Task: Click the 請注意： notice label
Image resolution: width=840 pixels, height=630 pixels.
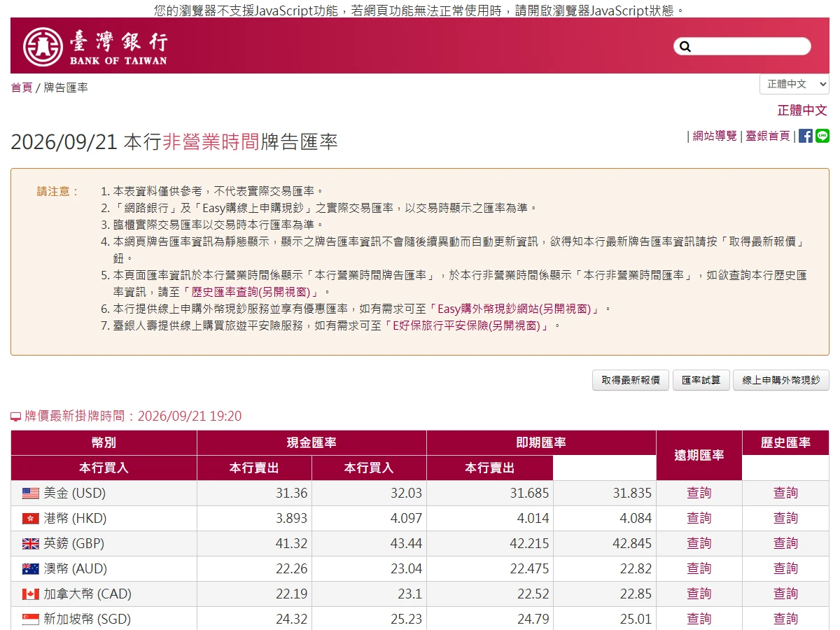Action: pyautogui.click(x=58, y=191)
